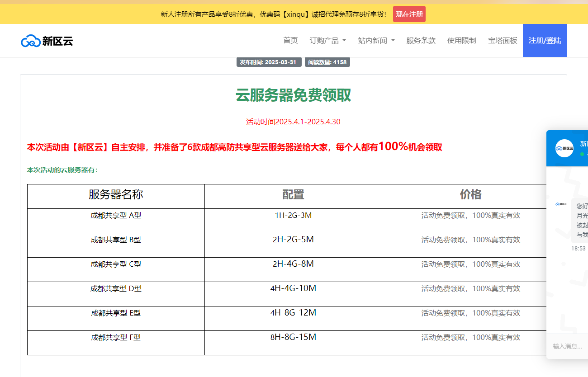Click the 发布时间 2025-03-31 badge
This screenshot has width=588, height=377.
pyautogui.click(x=269, y=62)
